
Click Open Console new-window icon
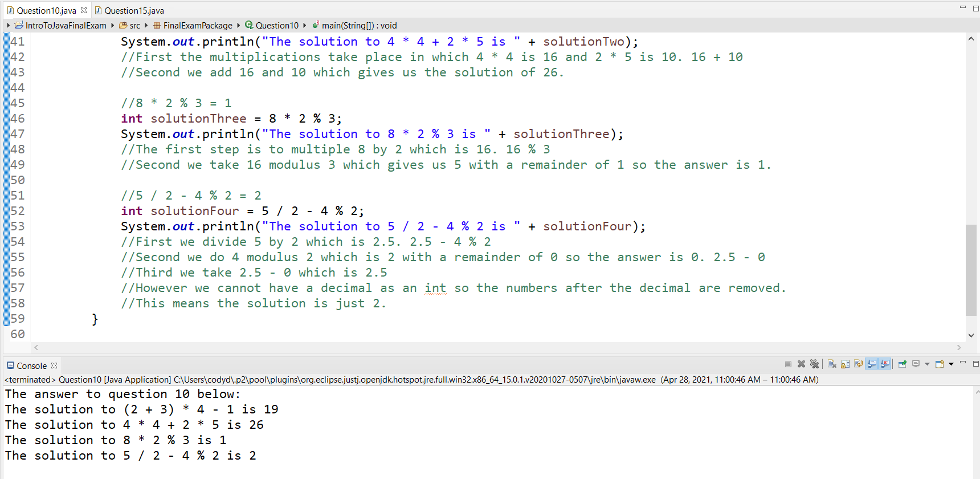940,364
